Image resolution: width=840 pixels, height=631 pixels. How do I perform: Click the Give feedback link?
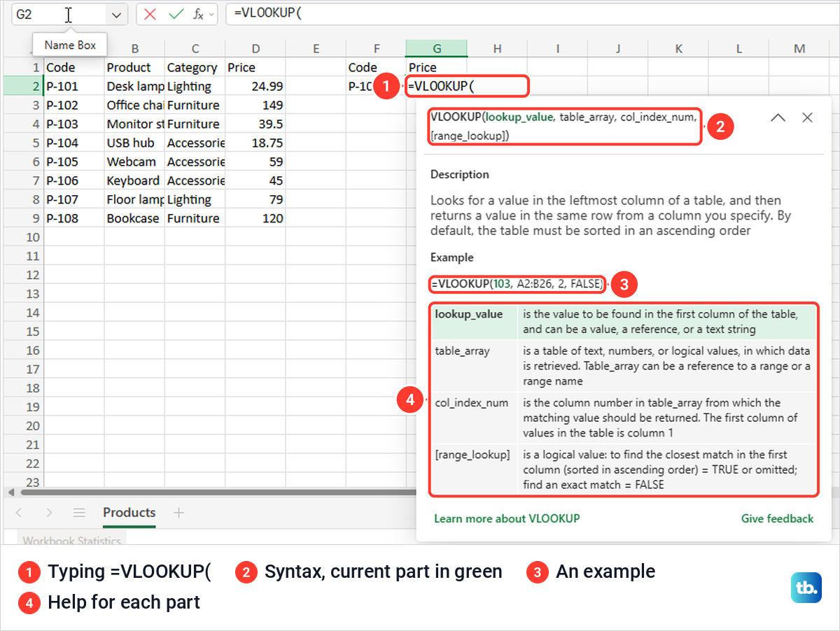pos(777,518)
